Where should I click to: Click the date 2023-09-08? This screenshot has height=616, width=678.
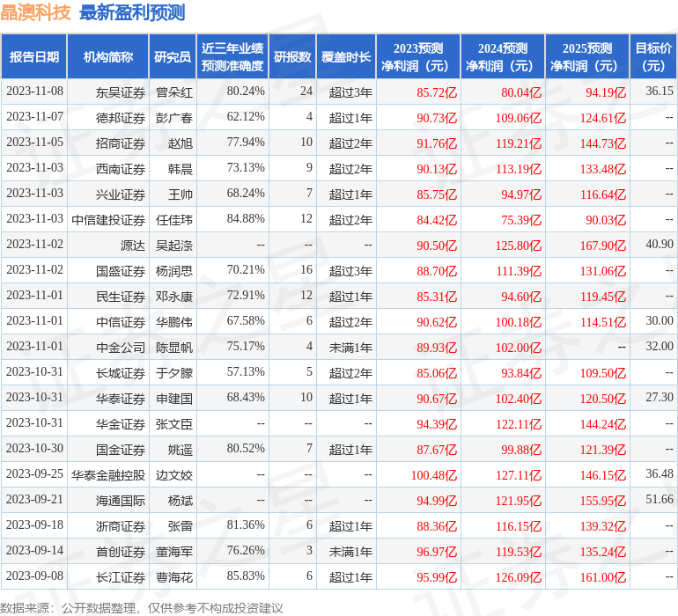(x=34, y=576)
